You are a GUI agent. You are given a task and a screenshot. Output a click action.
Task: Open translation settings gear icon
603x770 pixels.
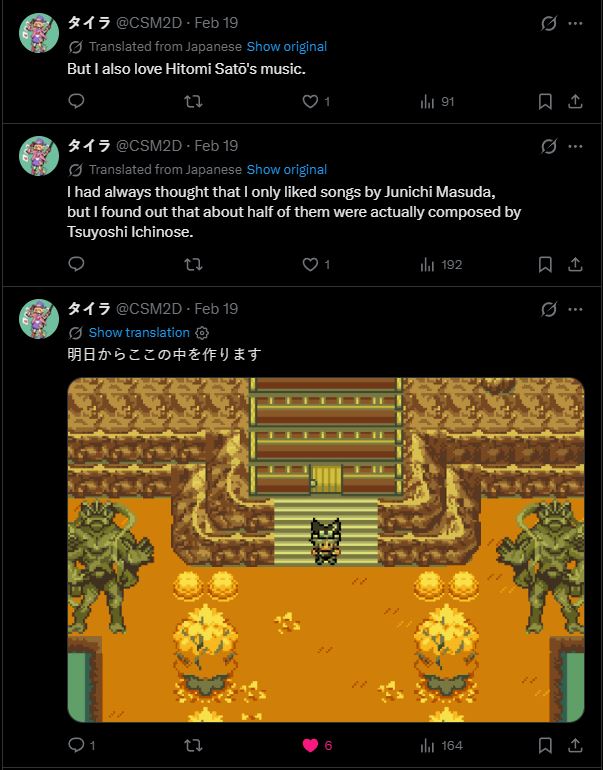tap(202, 333)
